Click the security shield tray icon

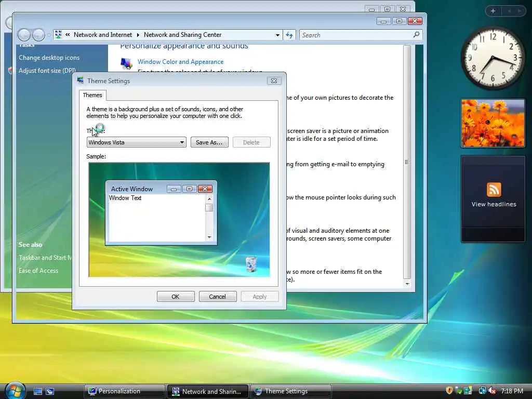[449, 391]
